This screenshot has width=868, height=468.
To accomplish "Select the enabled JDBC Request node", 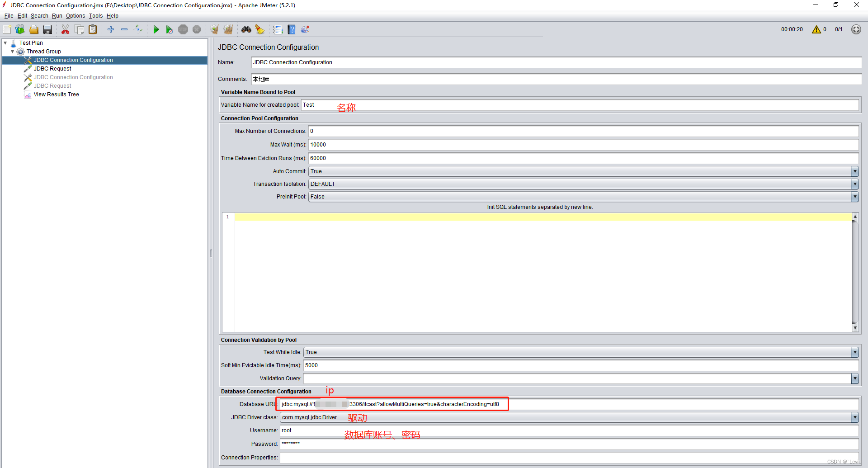I will click(52, 69).
